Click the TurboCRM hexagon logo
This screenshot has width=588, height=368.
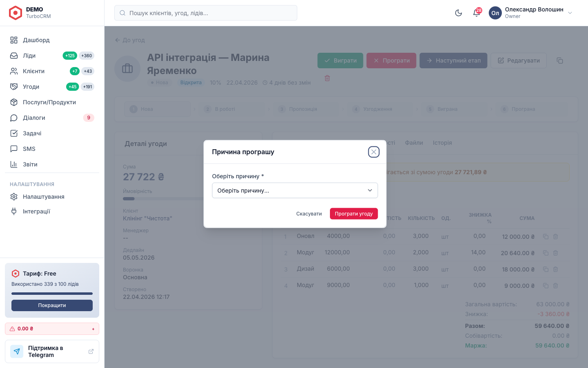(x=16, y=13)
